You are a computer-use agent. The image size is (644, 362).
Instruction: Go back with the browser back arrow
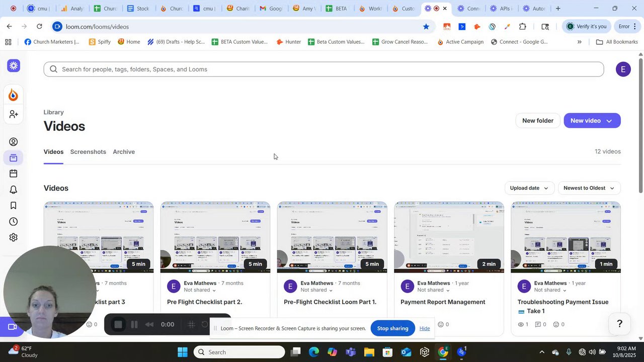coord(10,27)
